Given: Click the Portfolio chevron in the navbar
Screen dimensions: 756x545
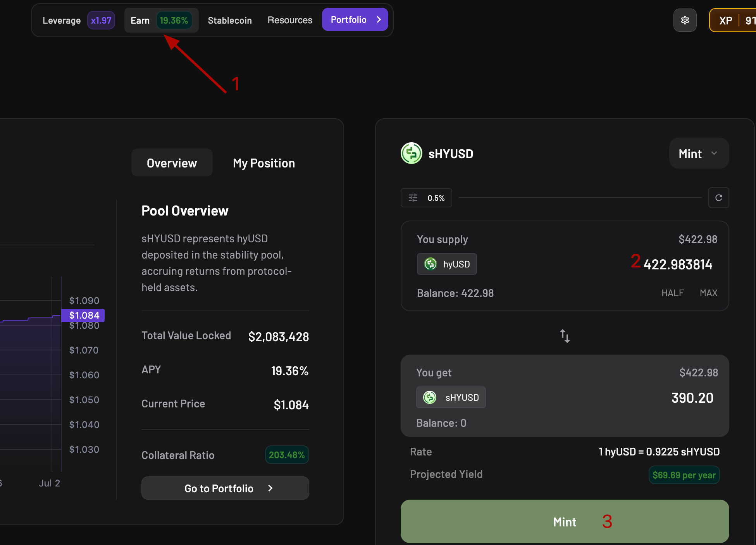Looking at the screenshot, I should click(379, 19).
